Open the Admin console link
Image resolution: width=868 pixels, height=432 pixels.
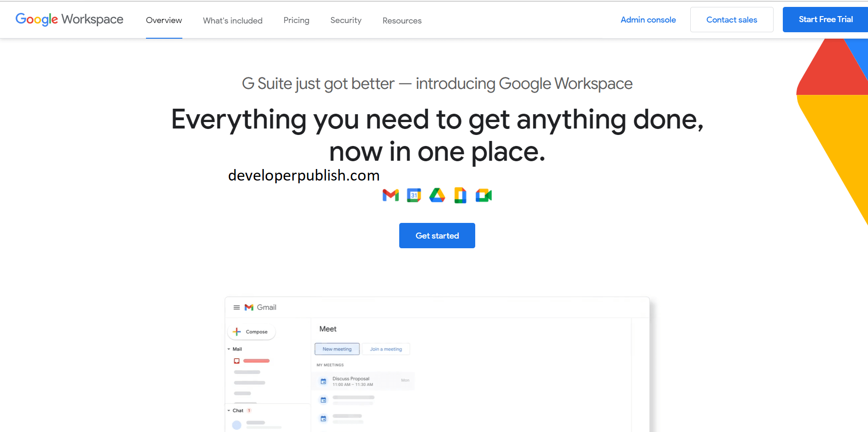tap(648, 20)
